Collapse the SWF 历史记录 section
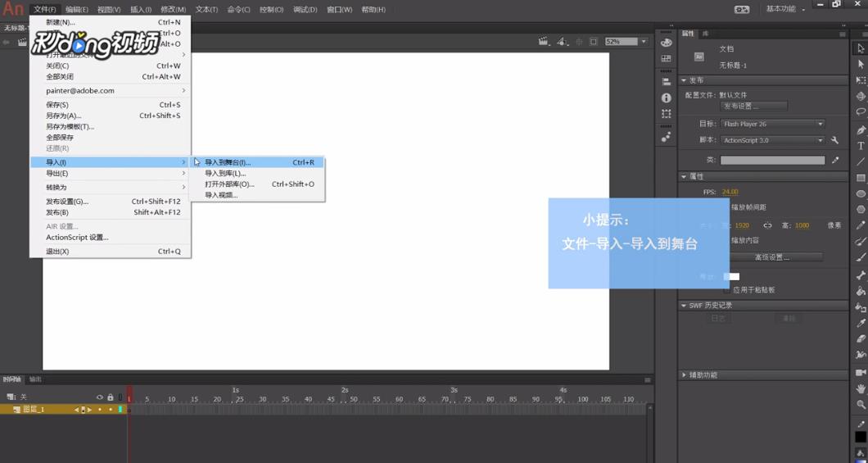868x463 pixels. pos(684,305)
